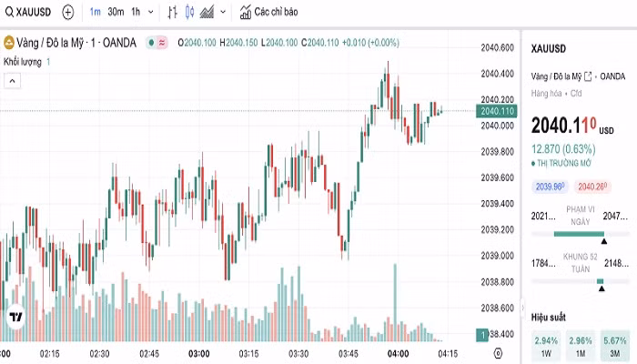
Task: Open Vàng / Đô la Mỹ external link icon
Action: [x=588, y=76]
